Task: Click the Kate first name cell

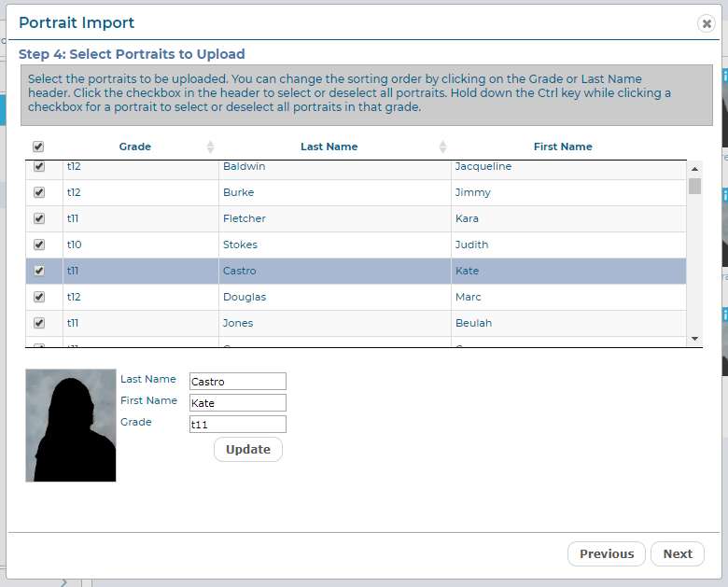Action: [x=568, y=271]
